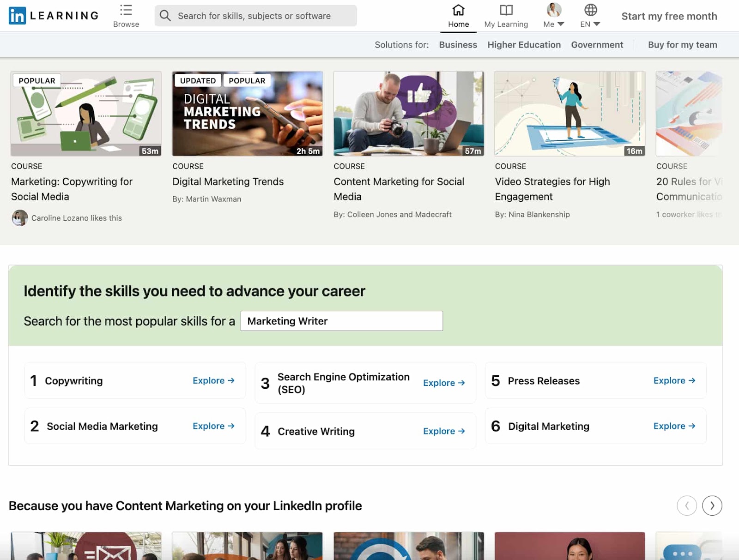Select Government solutions link
This screenshot has height=560, width=739.
click(597, 45)
